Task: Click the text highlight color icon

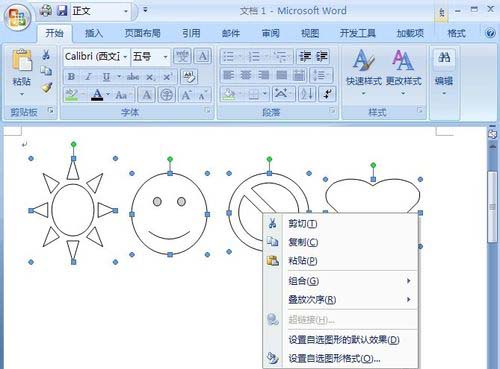Action: pyautogui.click(x=71, y=95)
